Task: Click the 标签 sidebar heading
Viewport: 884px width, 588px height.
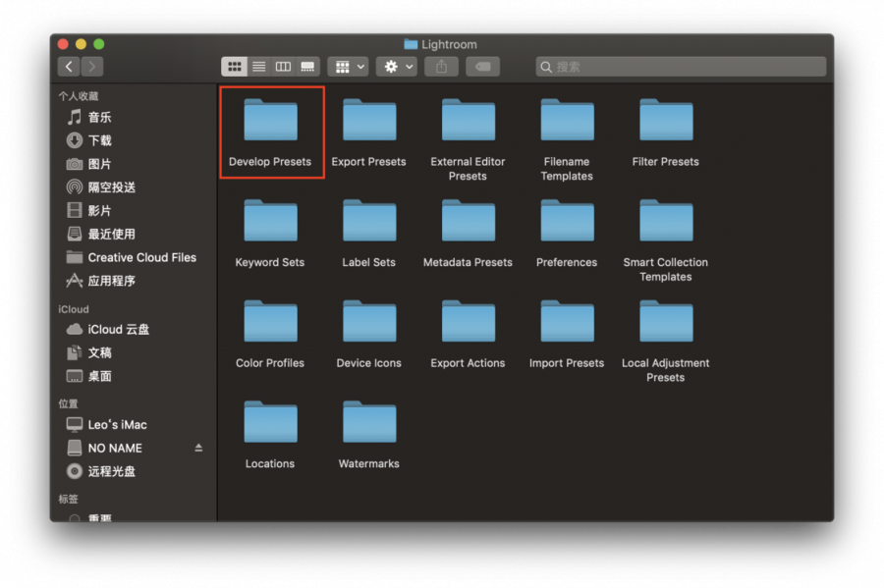Action: click(68, 499)
